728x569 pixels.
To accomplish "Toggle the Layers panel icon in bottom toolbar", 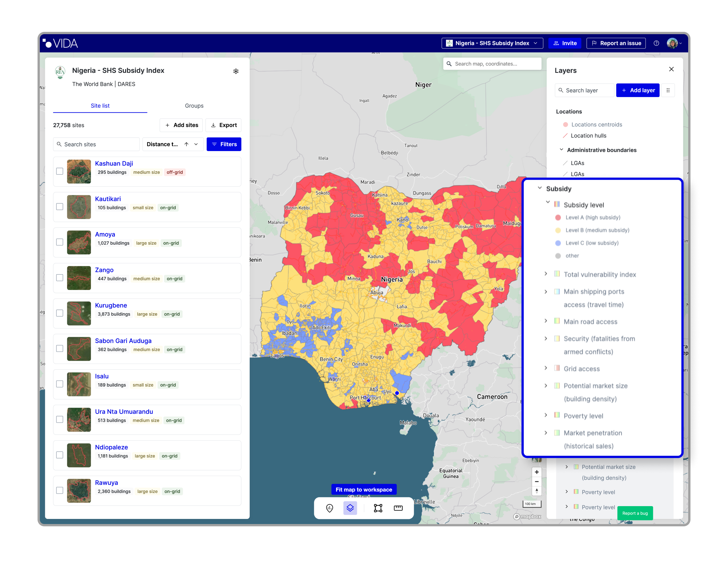I will (350, 508).
